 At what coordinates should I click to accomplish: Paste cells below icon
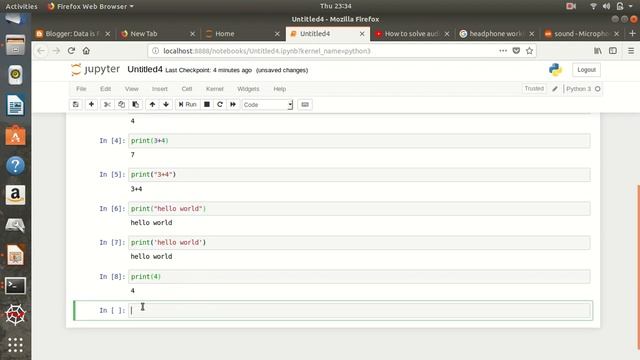[136, 104]
